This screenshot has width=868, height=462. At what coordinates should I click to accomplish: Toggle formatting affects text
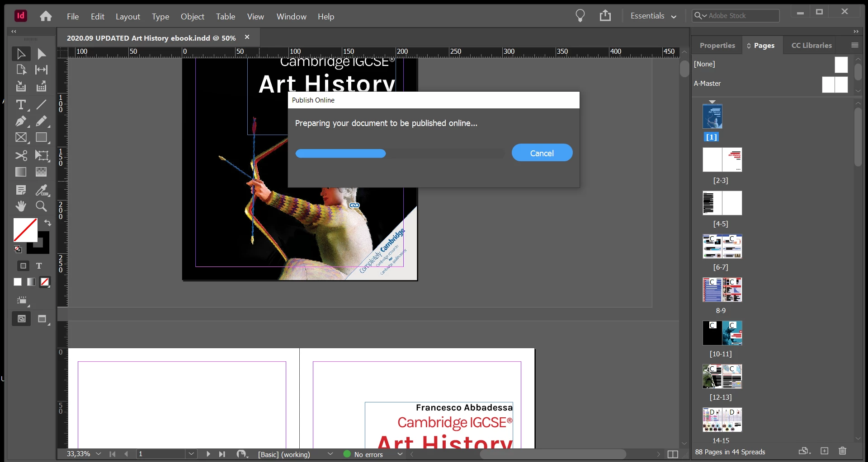click(39, 266)
